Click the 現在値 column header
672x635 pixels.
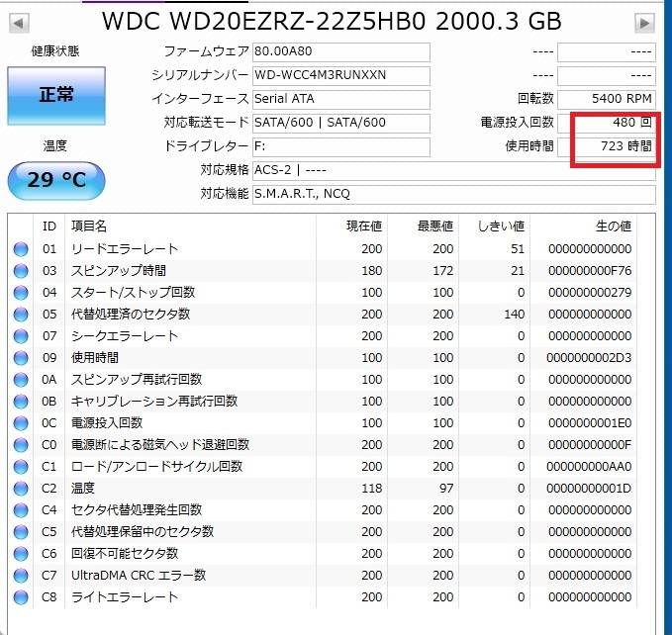[364, 227]
